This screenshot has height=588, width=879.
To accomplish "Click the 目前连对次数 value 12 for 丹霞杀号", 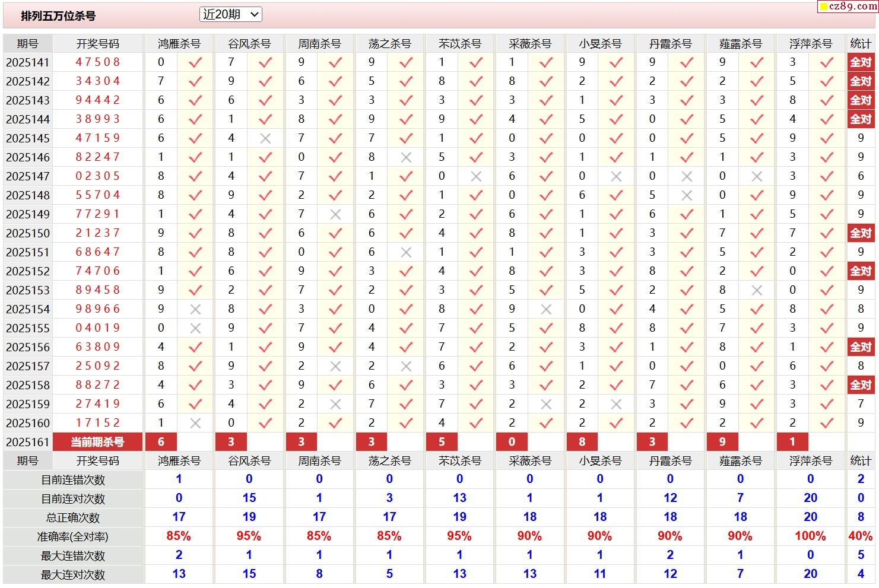I will [x=670, y=498].
